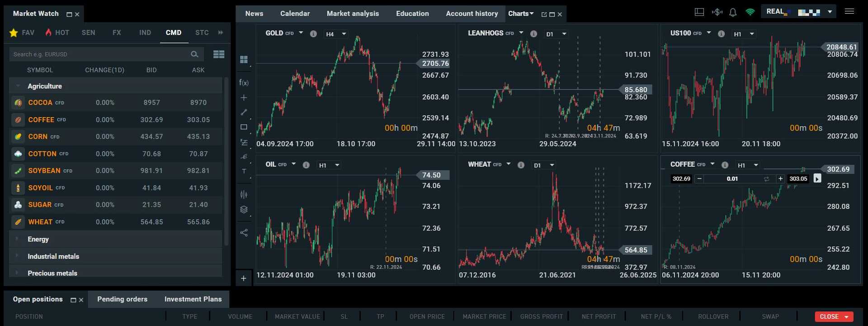Pop out the Charts panel
Image resolution: width=868 pixels, height=326 pixels.
pyautogui.click(x=544, y=14)
